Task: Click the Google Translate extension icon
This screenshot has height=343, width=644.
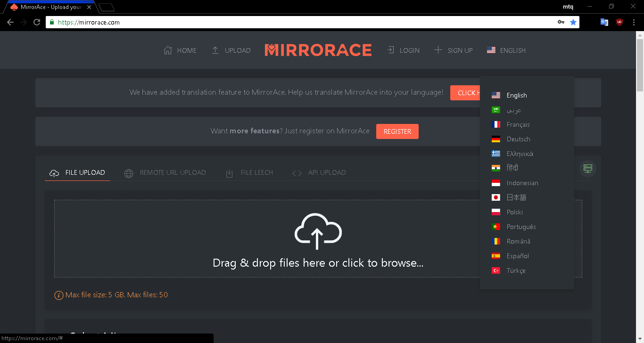Action: (x=604, y=22)
